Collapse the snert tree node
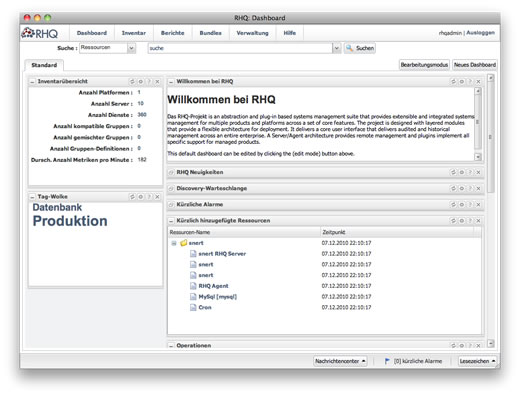Viewport: 520px width, 396px height. (174, 243)
